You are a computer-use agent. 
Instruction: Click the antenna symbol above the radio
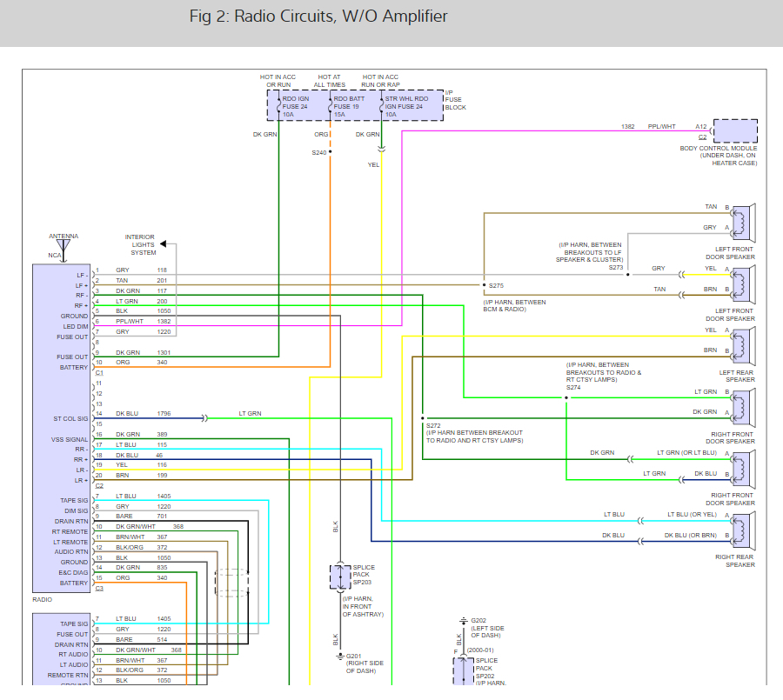click(x=64, y=250)
